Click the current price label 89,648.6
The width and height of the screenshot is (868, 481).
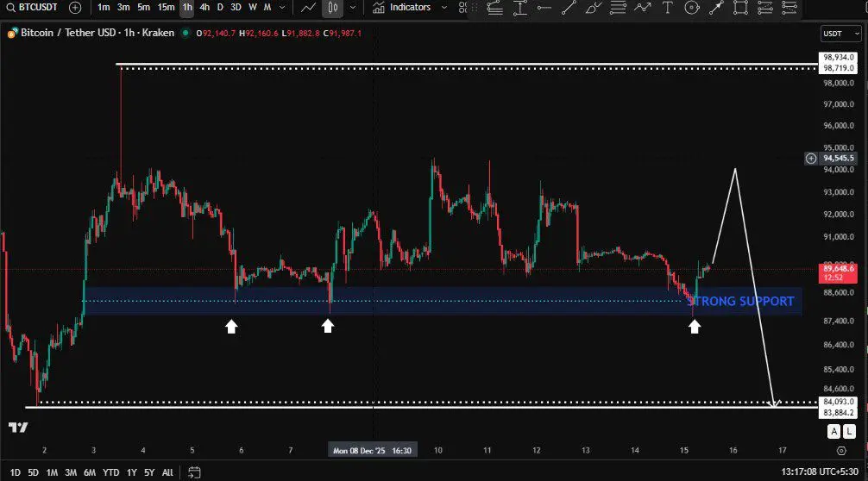point(838,273)
